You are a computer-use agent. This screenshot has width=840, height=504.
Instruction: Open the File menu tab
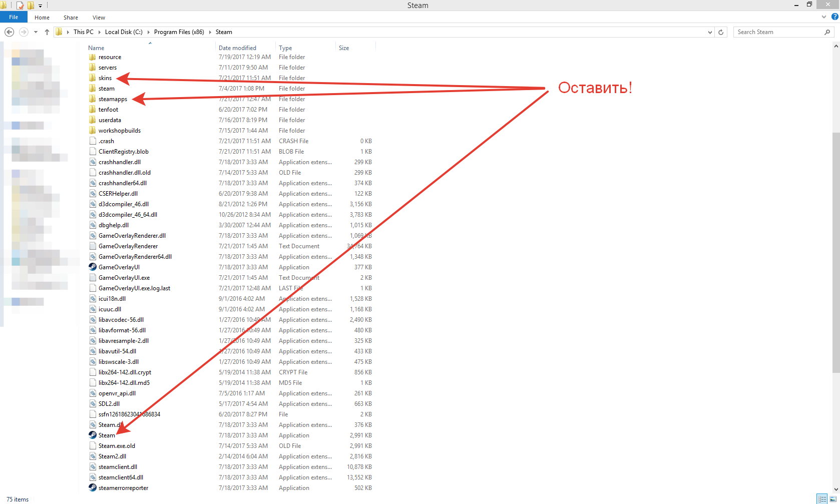tap(14, 17)
